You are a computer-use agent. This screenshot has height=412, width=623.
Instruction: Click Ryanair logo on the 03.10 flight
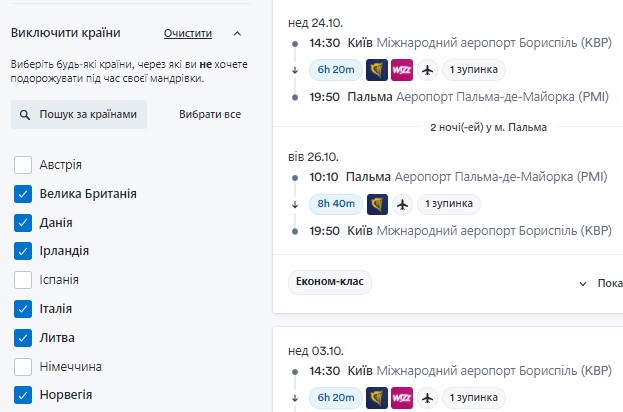tap(377, 398)
